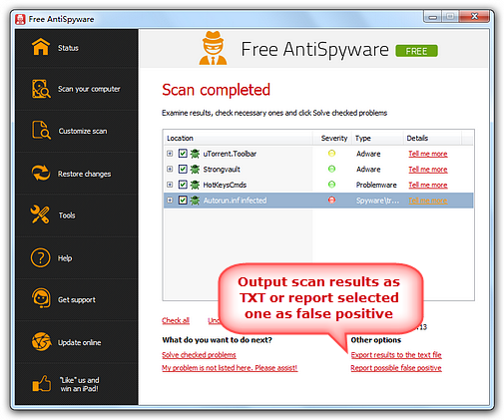Click the spy mascot logo in header
Viewport: 504px width, 420px height.
[x=213, y=48]
